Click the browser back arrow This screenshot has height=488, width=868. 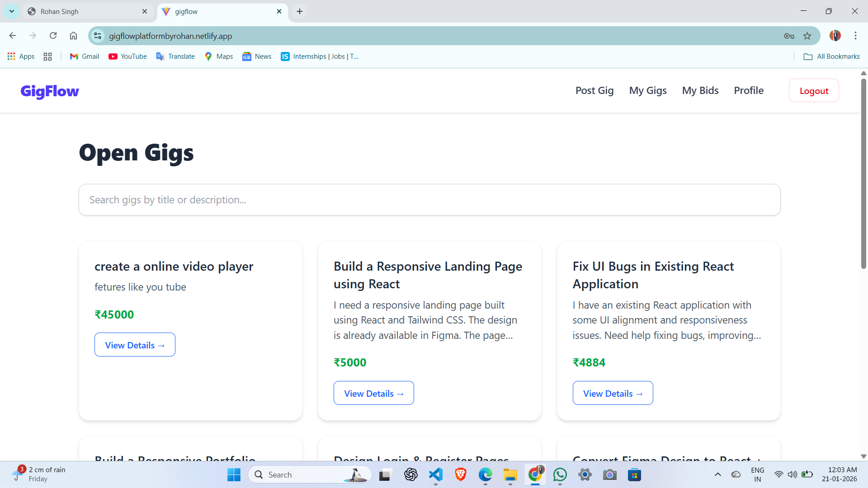(x=13, y=36)
